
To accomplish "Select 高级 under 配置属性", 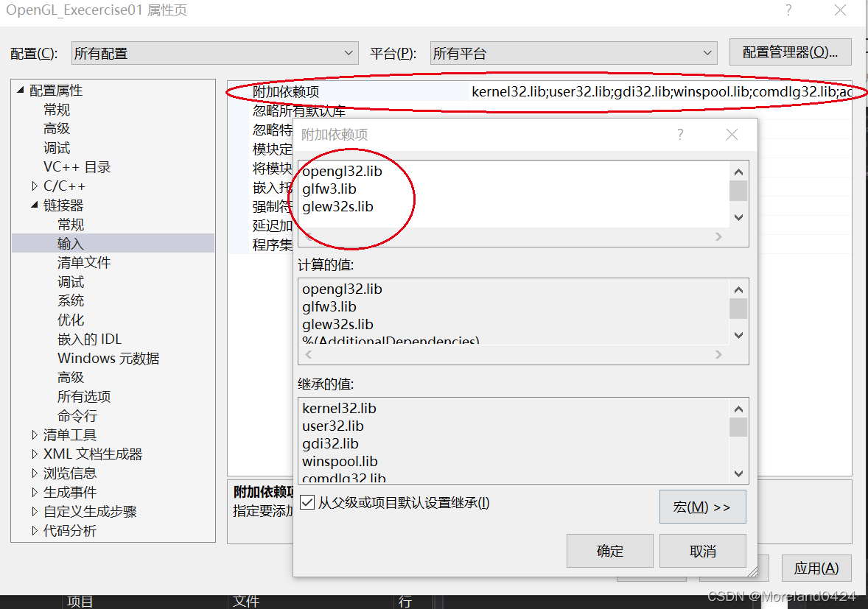I will tap(57, 128).
